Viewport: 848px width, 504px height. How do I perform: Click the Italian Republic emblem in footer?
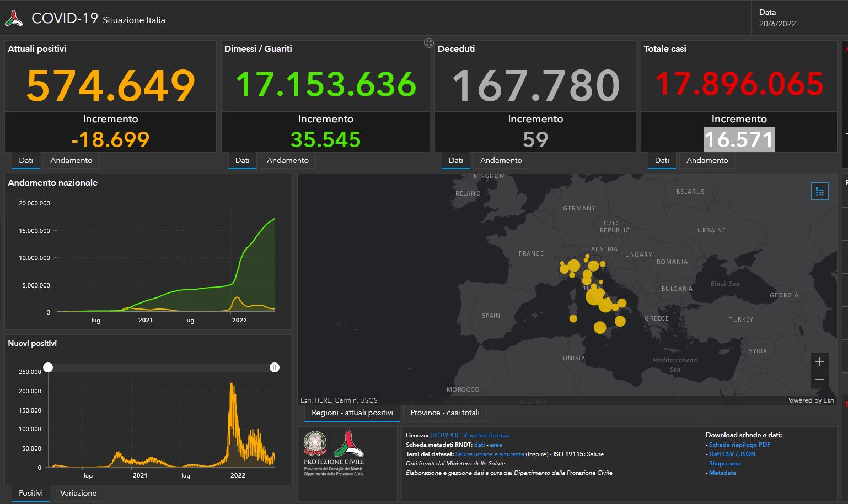(x=315, y=443)
